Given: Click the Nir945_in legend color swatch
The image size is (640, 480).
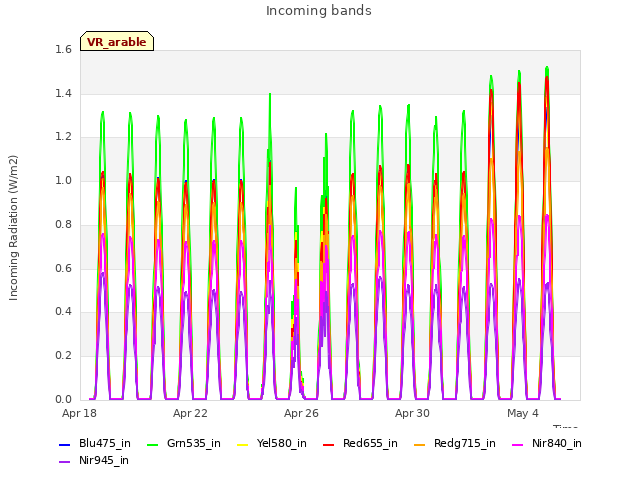Looking at the screenshot, I should 64,462.
